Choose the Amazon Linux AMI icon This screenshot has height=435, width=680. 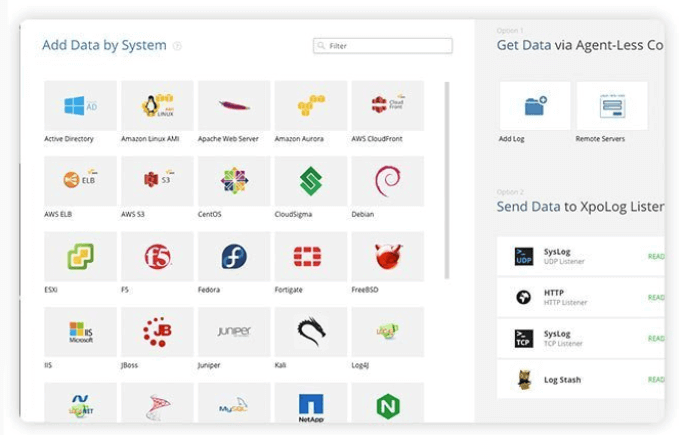coord(157,105)
